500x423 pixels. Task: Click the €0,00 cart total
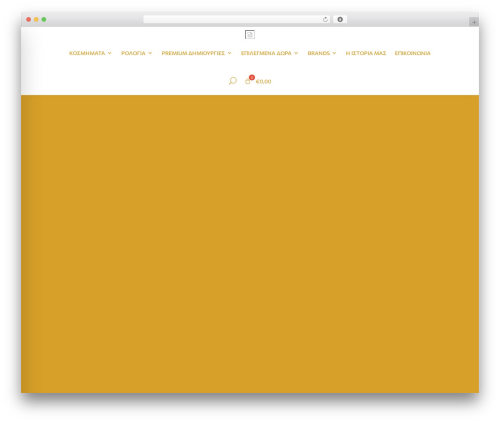tap(263, 82)
